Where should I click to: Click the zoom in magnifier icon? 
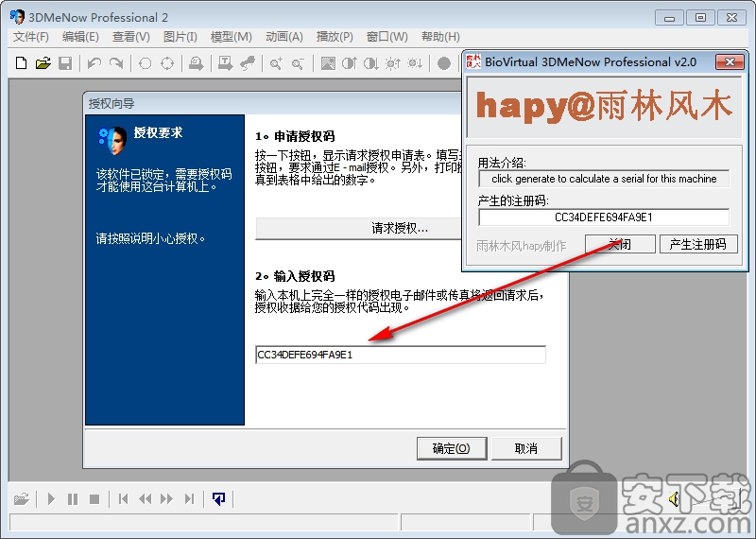tap(276, 63)
